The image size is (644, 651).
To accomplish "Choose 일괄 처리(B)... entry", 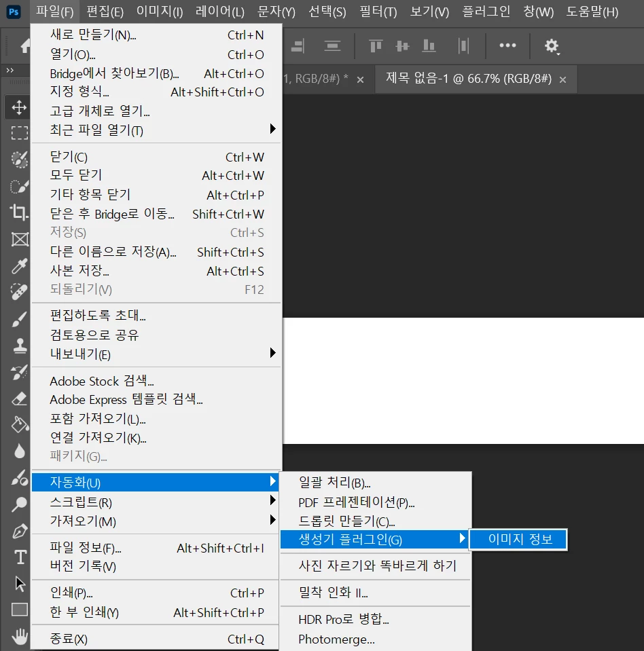I will coord(375,483).
